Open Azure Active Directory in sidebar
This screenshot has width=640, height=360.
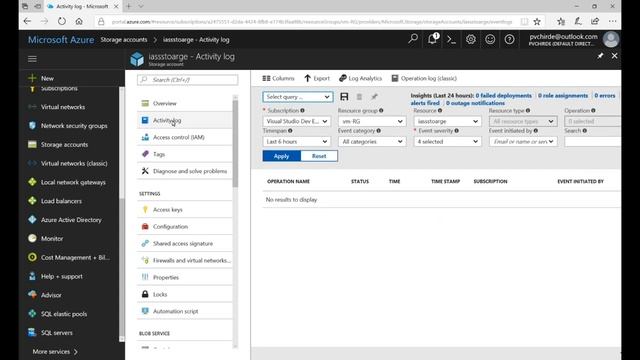pos(72,220)
